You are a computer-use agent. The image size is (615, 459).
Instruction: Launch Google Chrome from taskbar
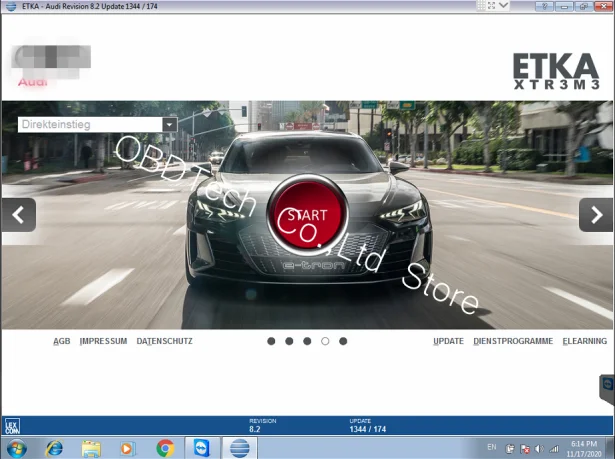165,448
